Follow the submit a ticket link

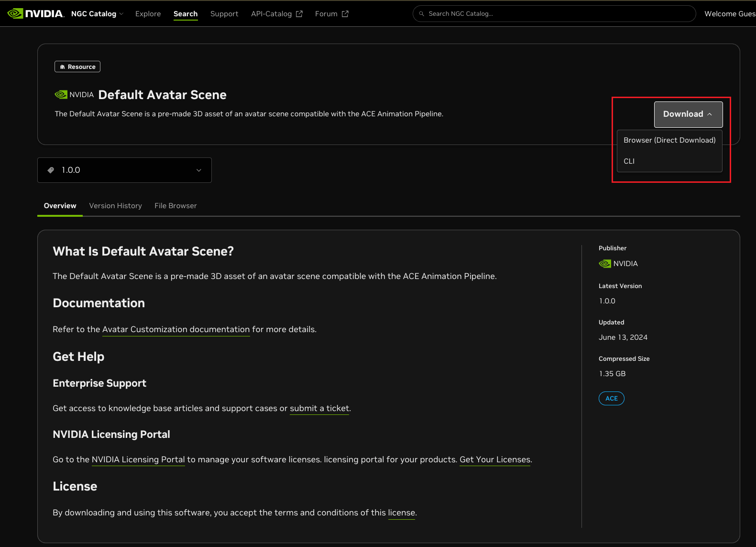(319, 408)
